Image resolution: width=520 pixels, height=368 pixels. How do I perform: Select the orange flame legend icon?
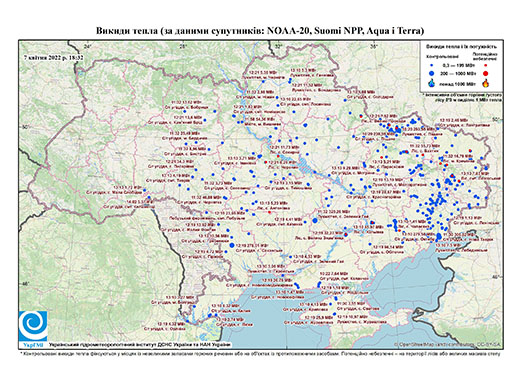coord(485,83)
